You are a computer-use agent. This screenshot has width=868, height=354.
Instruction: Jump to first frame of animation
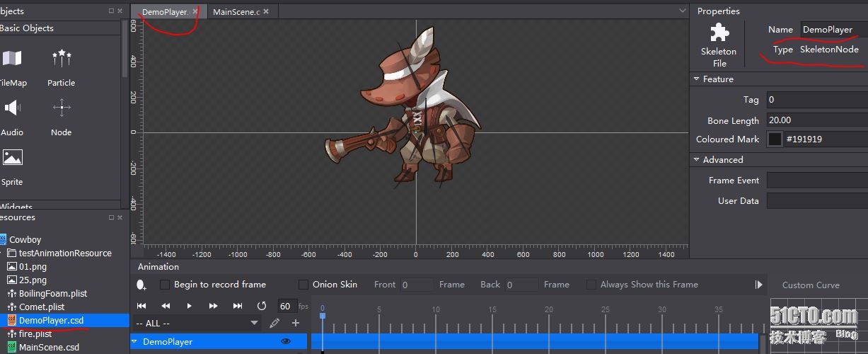tap(141, 306)
